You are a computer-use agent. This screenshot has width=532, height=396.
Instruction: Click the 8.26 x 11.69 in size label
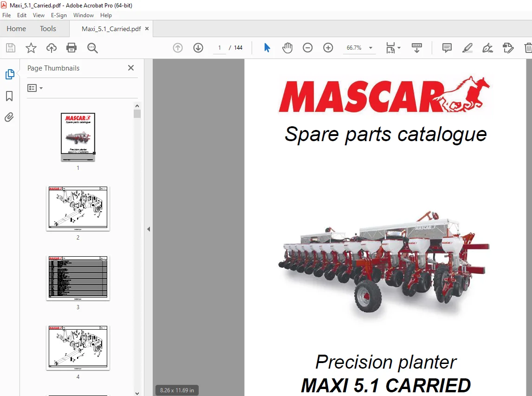pyautogui.click(x=177, y=390)
